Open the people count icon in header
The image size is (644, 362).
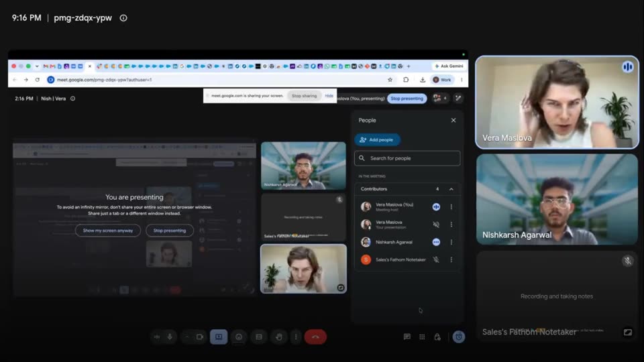[x=440, y=98]
